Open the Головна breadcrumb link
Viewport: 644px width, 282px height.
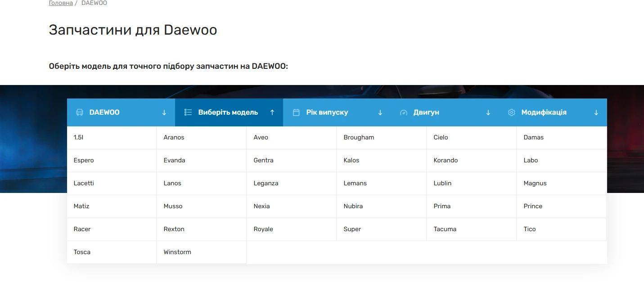tap(61, 3)
